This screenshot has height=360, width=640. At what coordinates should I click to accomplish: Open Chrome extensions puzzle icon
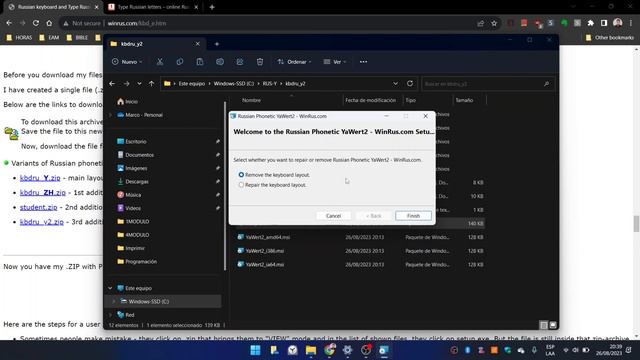point(590,23)
